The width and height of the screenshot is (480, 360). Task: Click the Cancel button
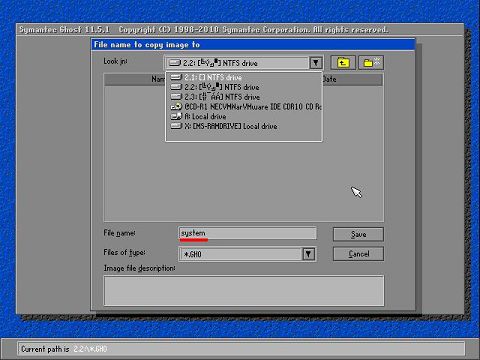358,254
